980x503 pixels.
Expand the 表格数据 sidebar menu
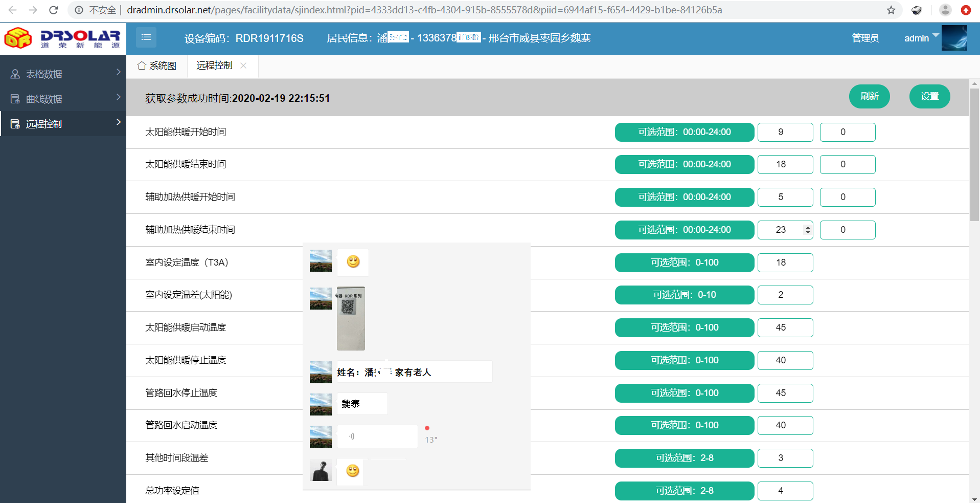coord(63,74)
